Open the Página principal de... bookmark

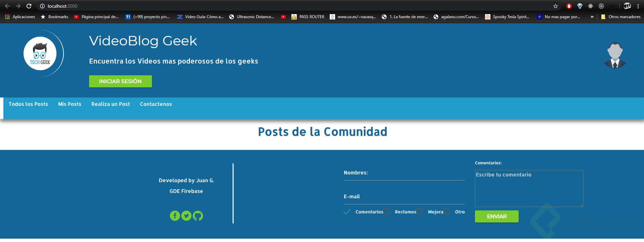tap(96, 17)
